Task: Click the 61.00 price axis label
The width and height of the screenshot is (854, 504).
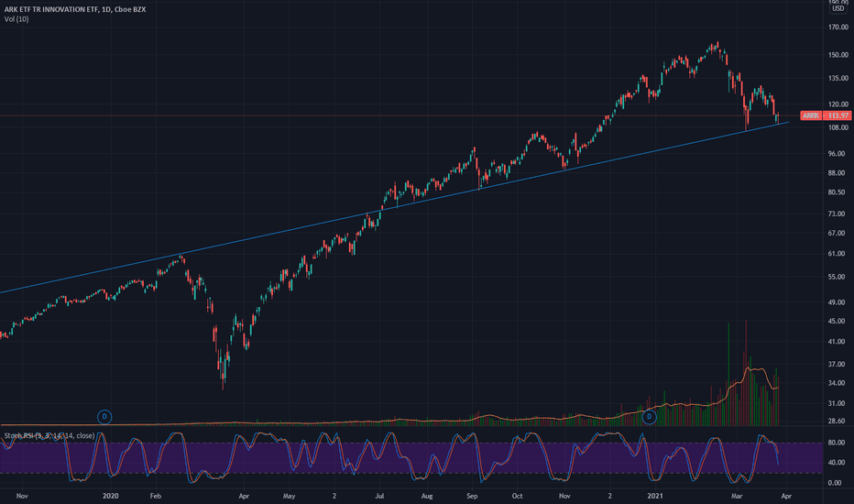Action: [x=837, y=253]
